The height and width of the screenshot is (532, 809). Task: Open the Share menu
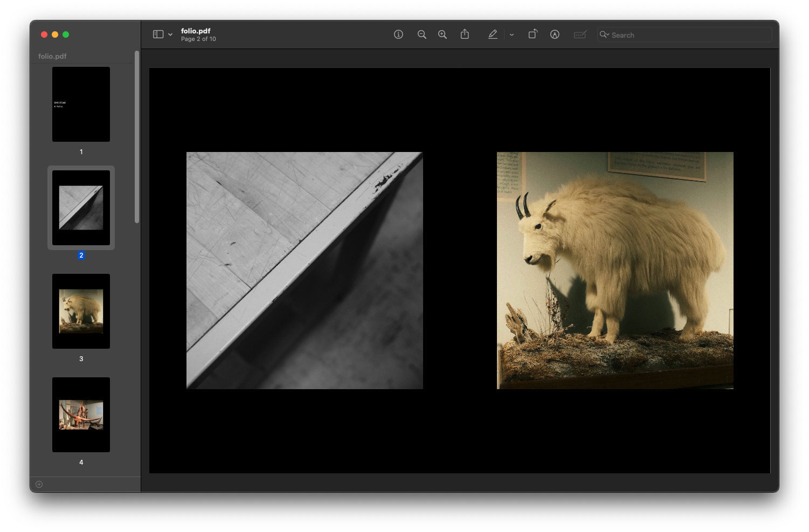pyautogui.click(x=465, y=34)
